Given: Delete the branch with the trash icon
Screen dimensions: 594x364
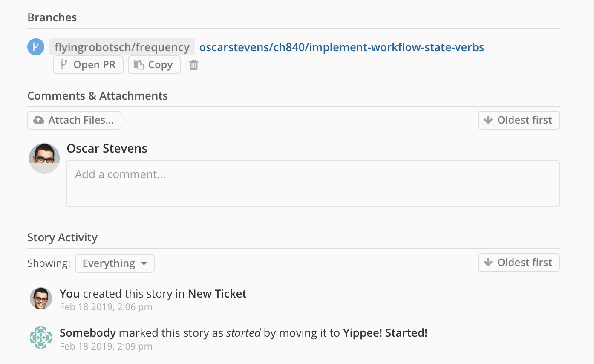Looking at the screenshot, I should (x=193, y=65).
